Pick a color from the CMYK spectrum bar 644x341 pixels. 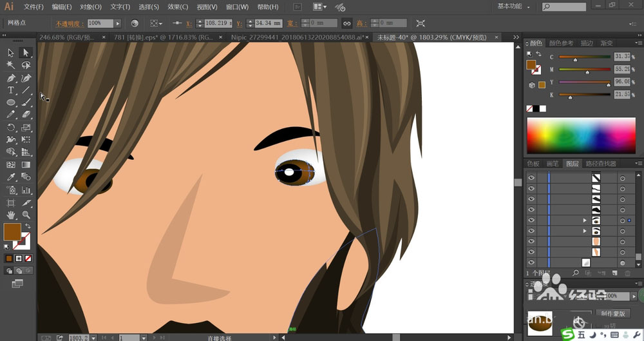point(582,135)
